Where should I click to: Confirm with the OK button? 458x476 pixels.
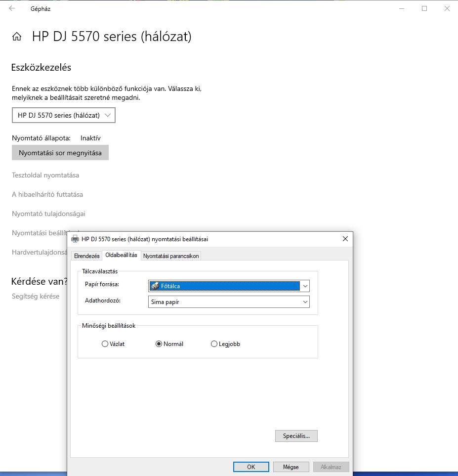tap(251, 467)
